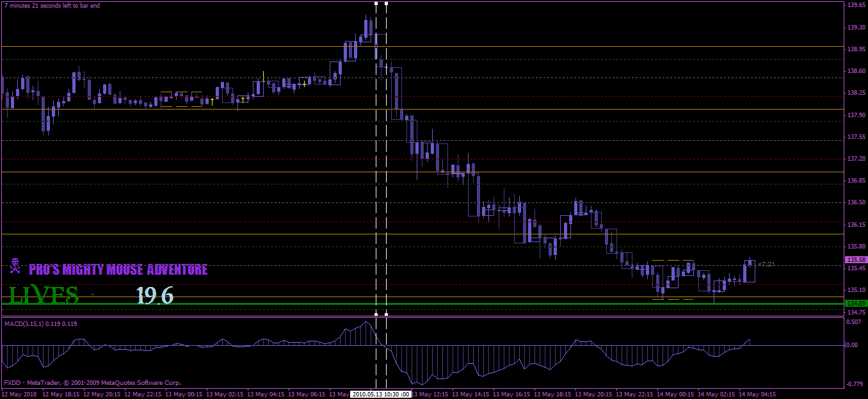This screenshot has height=399, width=868.
Task: Click the 14 May 04:15 time label
Action: (x=759, y=395)
